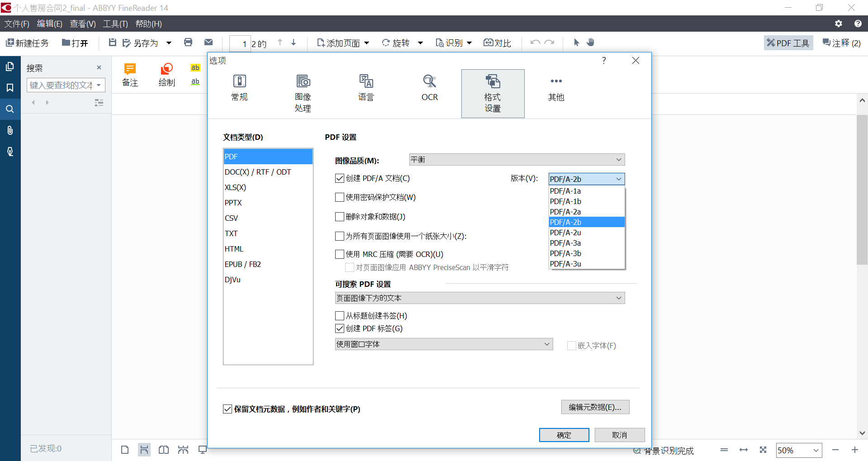Click the underline text ab tool
Viewport: 868px width, 461px height.
click(195, 82)
